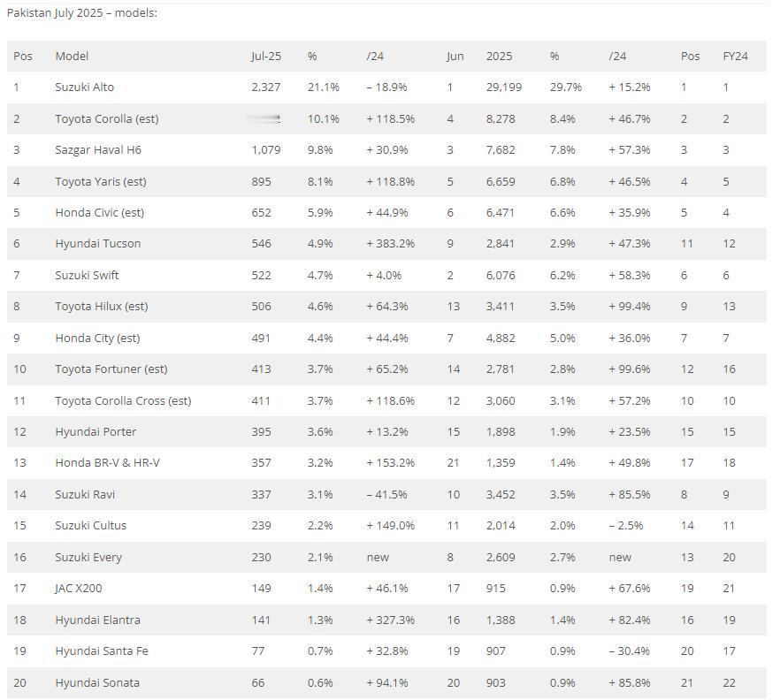780x700 pixels.
Task: Select Honda City (est) entry
Action: click(97, 338)
